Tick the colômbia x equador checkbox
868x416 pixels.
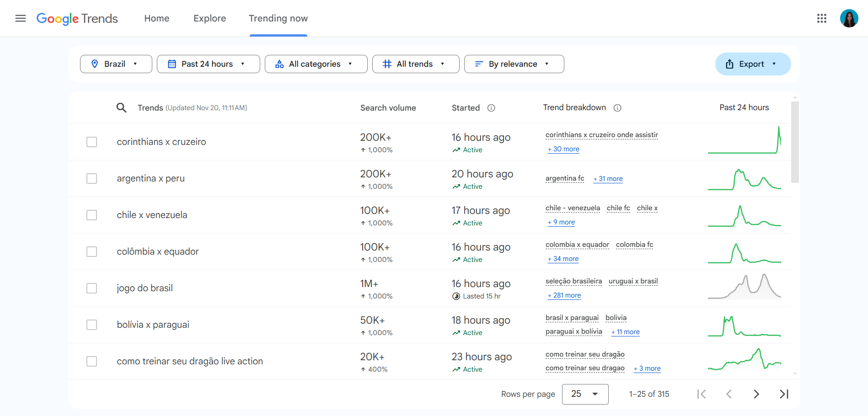tap(92, 251)
